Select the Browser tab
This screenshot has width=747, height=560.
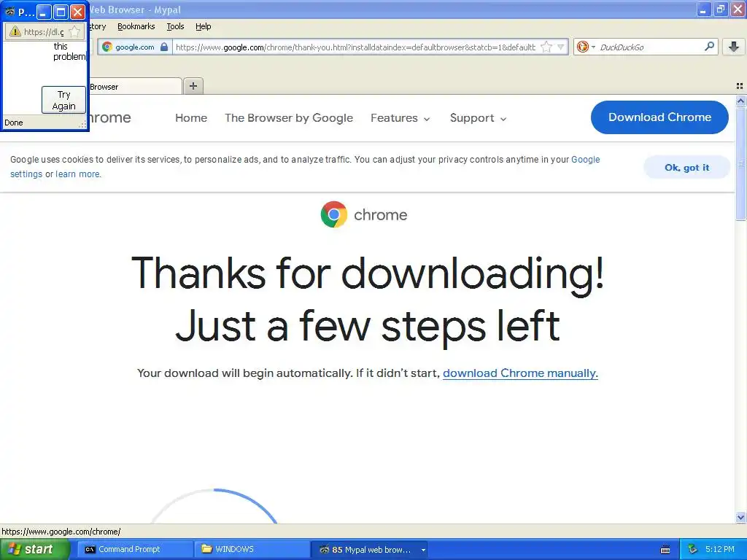[x=135, y=87]
